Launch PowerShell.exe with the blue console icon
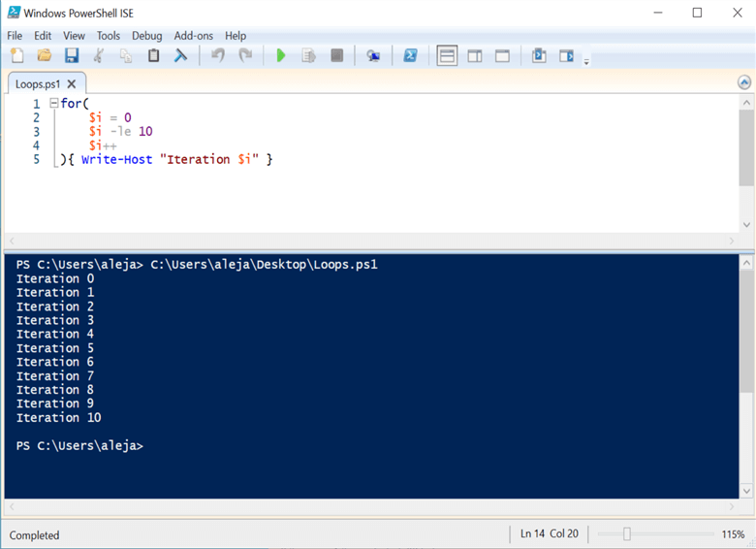The width and height of the screenshot is (756, 549). [x=410, y=55]
